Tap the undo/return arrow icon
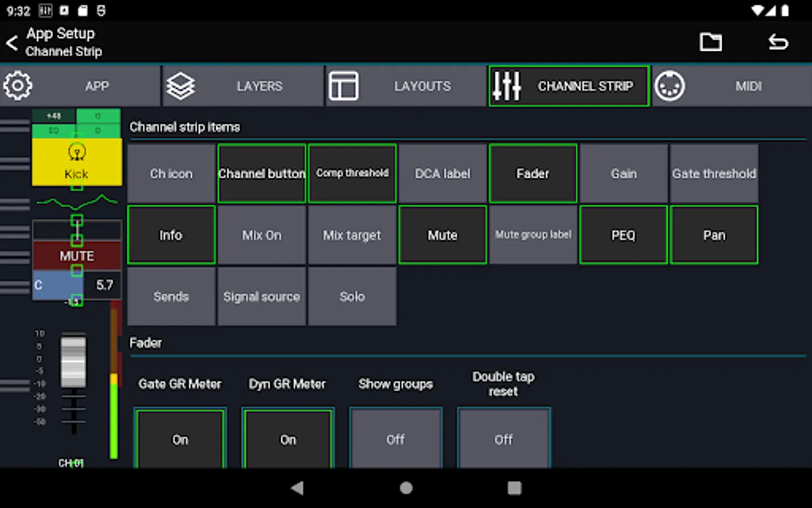 pyautogui.click(x=778, y=42)
